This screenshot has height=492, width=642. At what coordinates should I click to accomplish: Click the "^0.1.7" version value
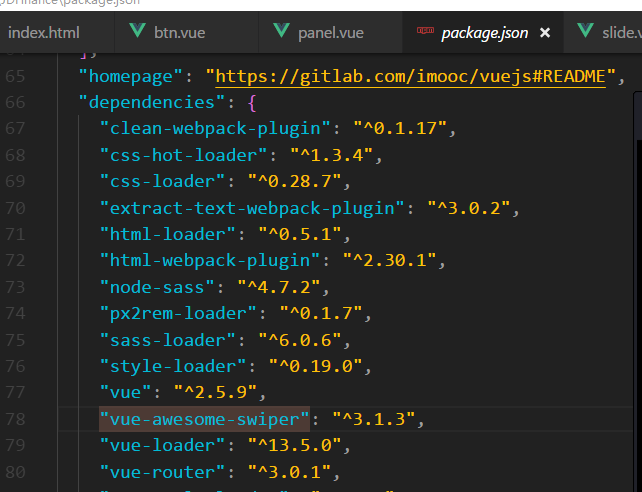pos(321,314)
